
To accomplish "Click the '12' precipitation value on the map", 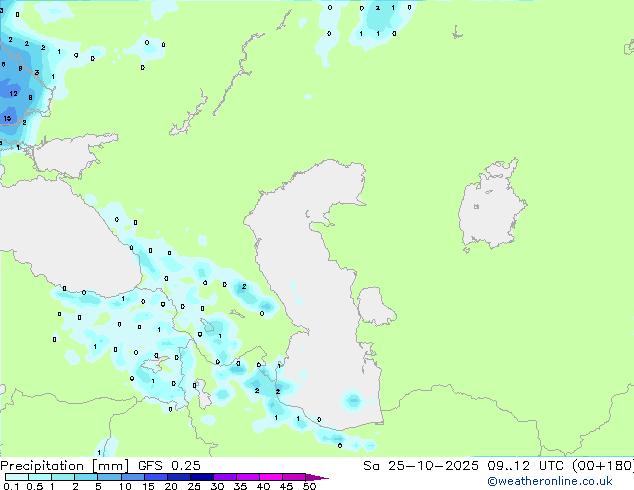I will [x=13, y=93].
